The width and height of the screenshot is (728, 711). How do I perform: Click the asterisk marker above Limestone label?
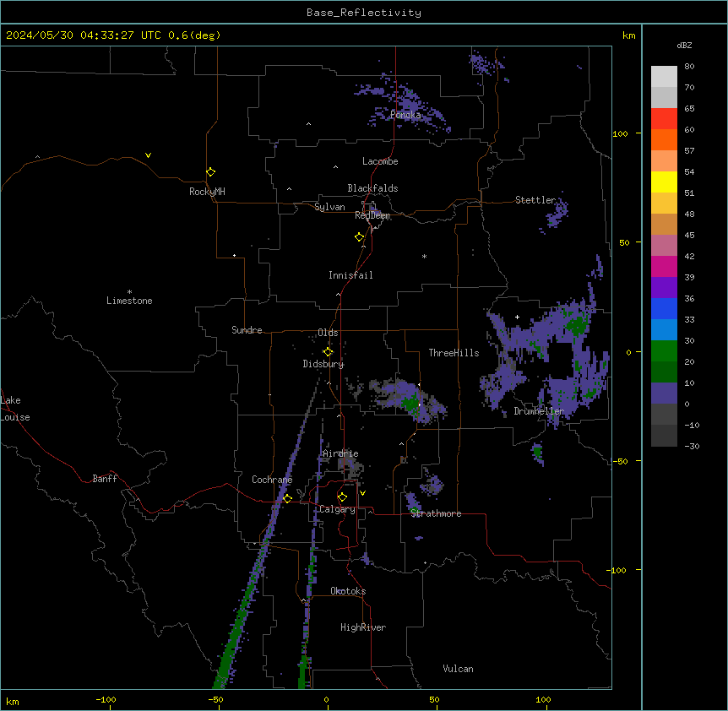[x=129, y=292]
